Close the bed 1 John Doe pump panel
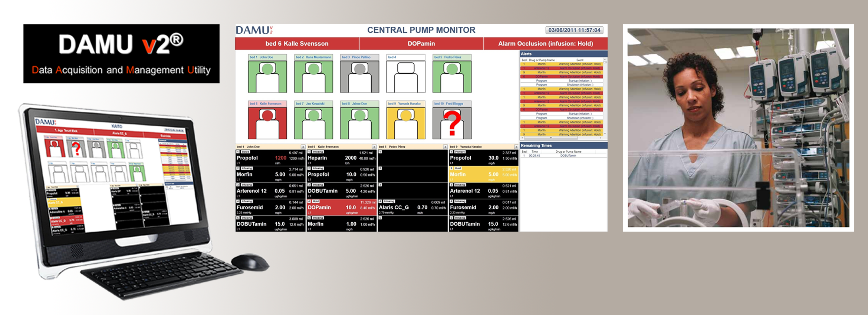Image resolution: width=868 pixels, height=315 pixels. click(x=303, y=147)
